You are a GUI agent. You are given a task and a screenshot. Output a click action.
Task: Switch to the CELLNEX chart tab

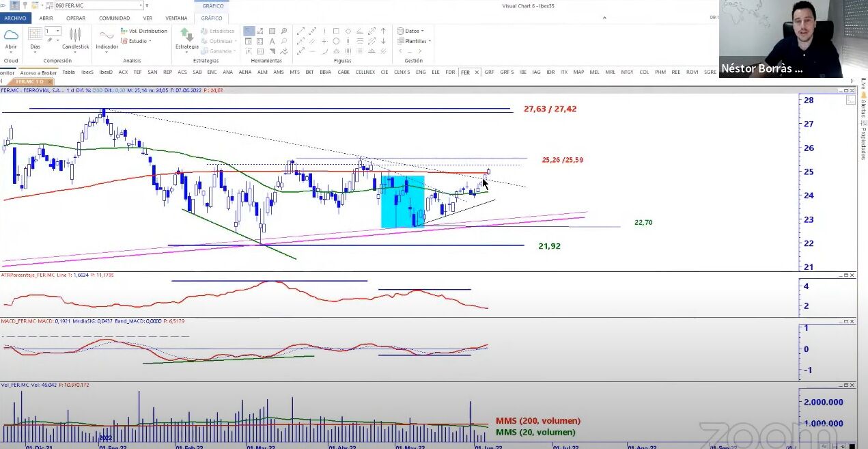click(365, 72)
